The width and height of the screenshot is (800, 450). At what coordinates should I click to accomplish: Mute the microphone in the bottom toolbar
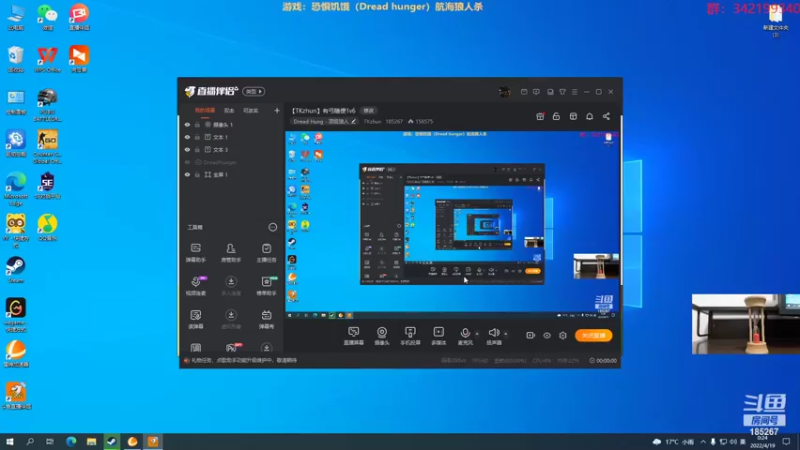465,336
